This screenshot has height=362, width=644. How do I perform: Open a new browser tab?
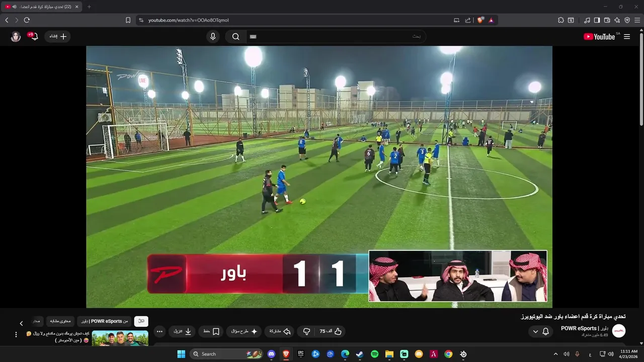tap(89, 7)
